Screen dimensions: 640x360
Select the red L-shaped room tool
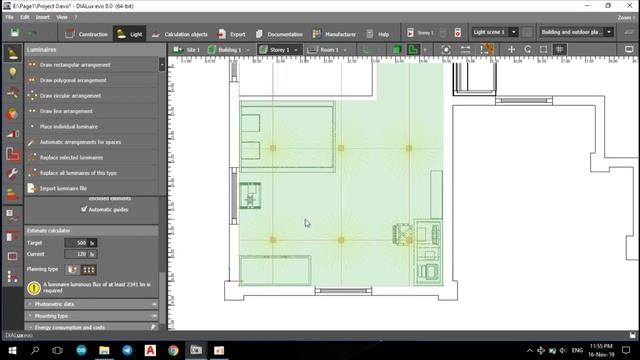coord(13,154)
